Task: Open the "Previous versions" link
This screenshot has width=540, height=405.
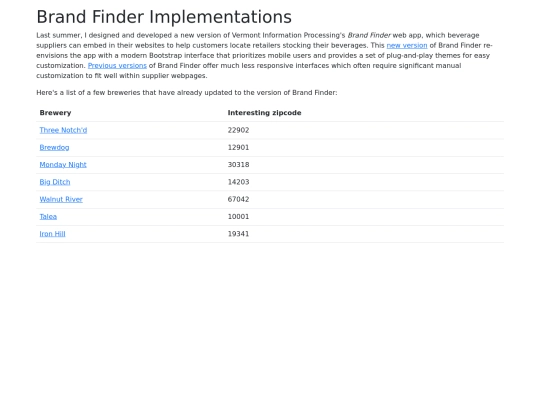Action: 117,65
